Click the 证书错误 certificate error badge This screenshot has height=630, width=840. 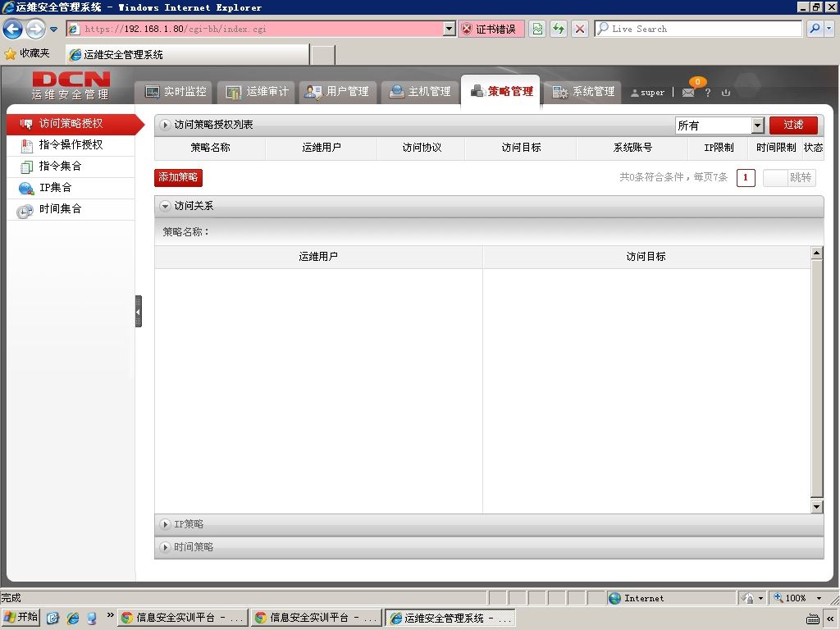(491, 29)
